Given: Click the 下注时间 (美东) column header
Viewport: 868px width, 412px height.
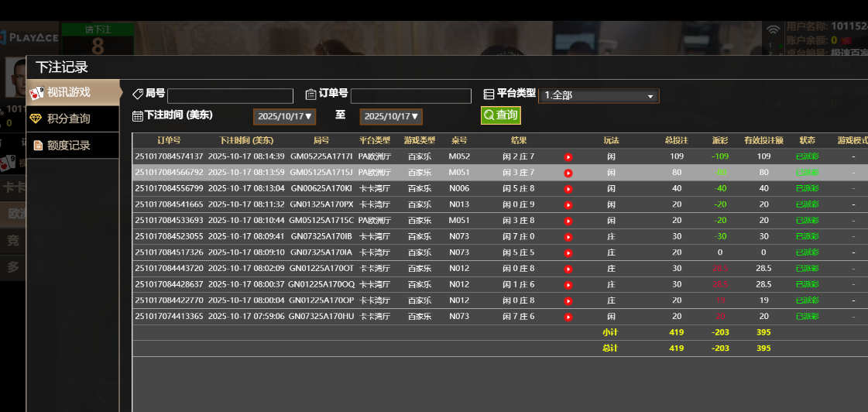Looking at the screenshot, I should 246,141.
